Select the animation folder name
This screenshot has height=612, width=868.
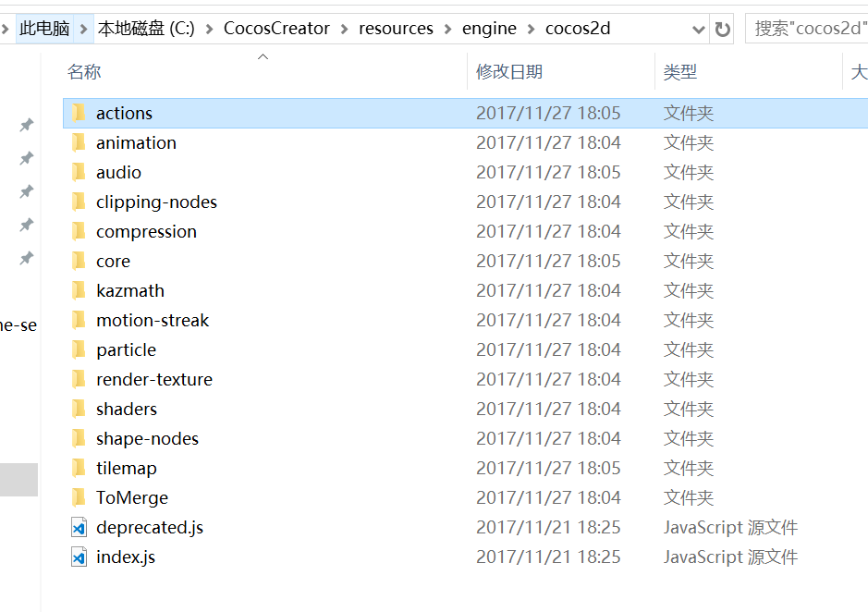136,143
